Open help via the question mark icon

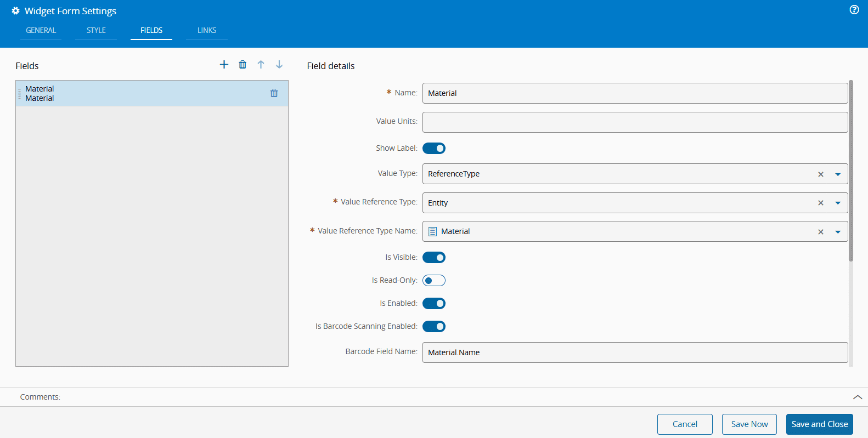(x=854, y=10)
